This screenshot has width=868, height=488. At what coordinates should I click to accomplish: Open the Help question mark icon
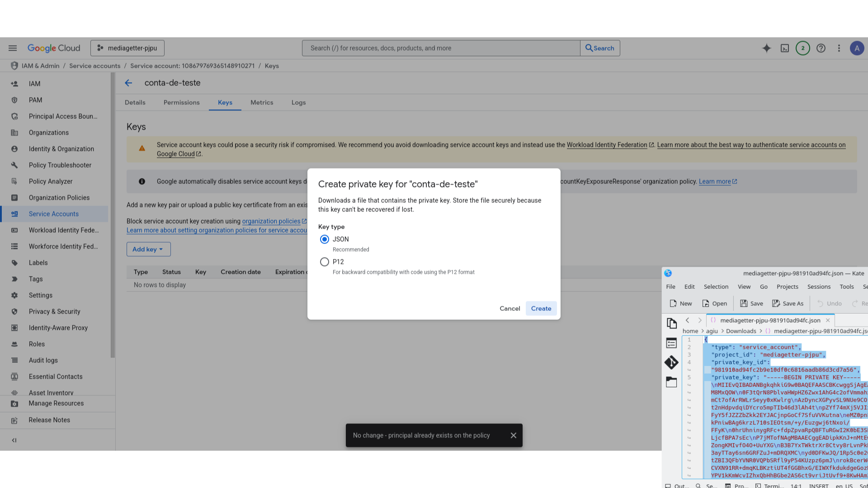click(821, 48)
